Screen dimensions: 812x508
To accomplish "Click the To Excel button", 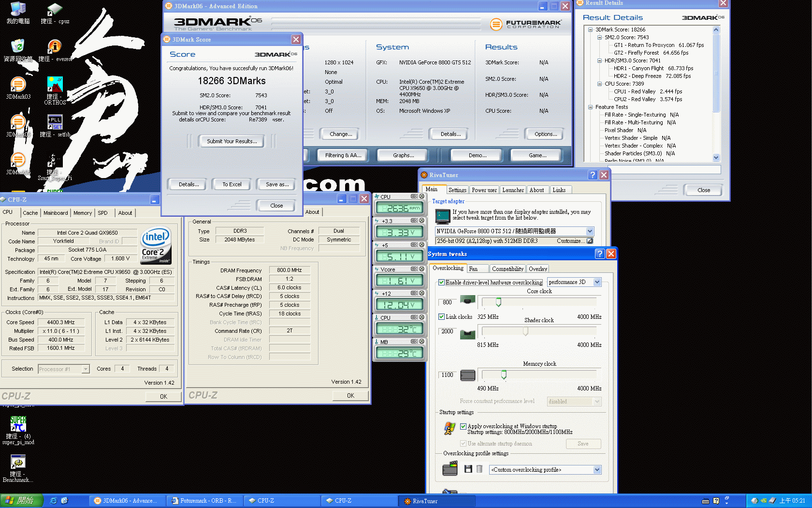I will (232, 184).
